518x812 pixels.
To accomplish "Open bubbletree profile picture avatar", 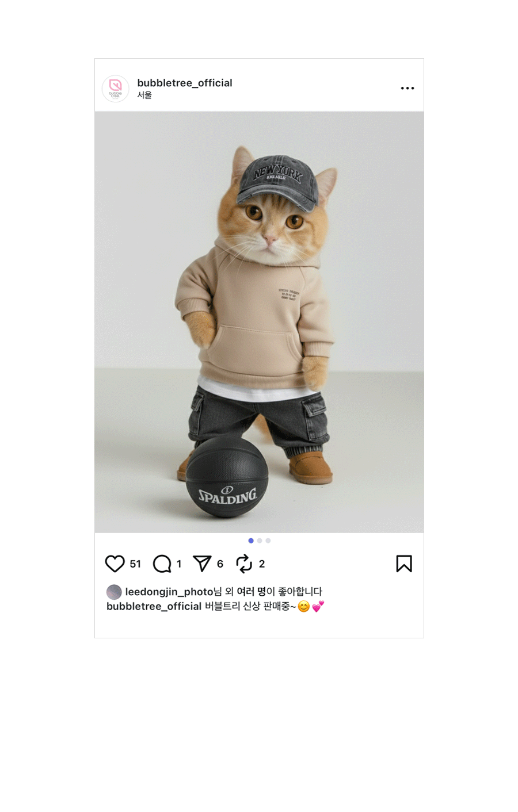I will click(x=115, y=89).
